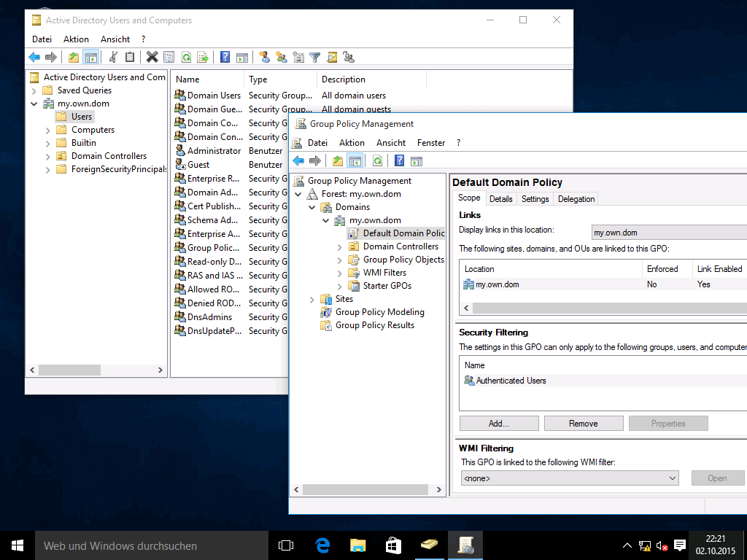Open Datei menu in Group Policy Management
The width and height of the screenshot is (747, 560).
point(317,143)
